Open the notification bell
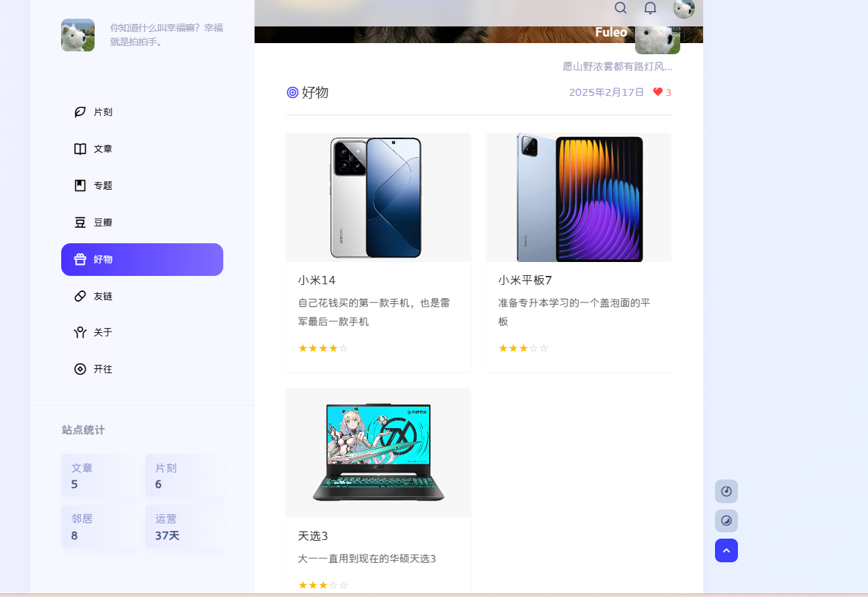The width and height of the screenshot is (868, 597). coord(650,8)
